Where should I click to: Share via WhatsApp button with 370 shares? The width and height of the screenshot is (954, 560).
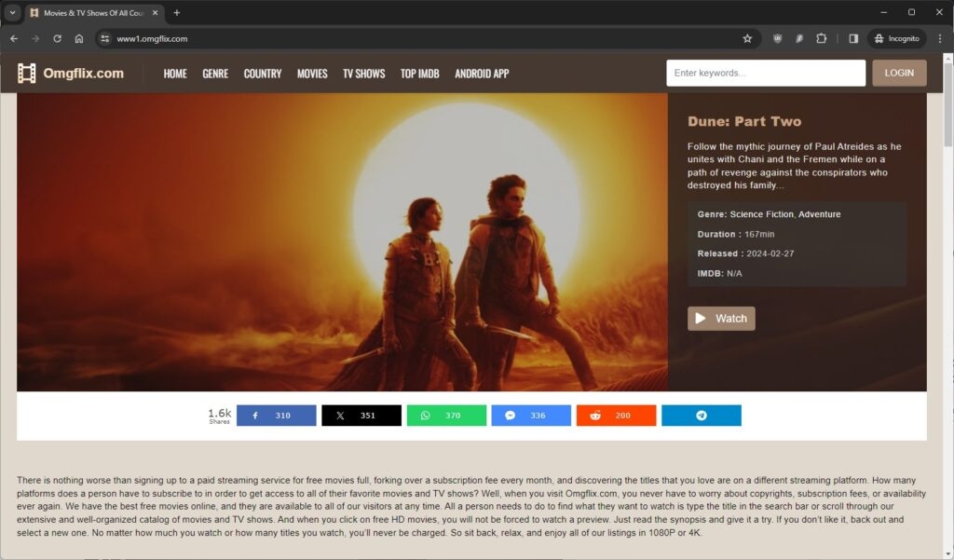[446, 416]
